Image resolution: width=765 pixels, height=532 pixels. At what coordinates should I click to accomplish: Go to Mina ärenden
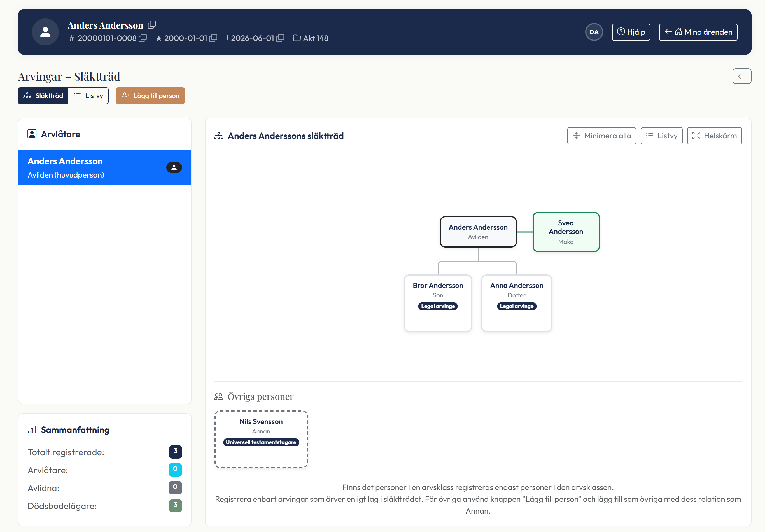698,32
